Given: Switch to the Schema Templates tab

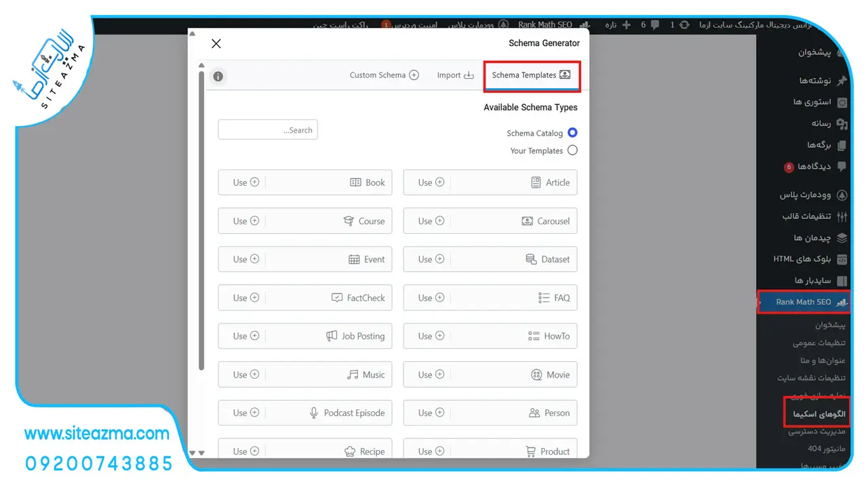Looking at the screenshot, I should point(532,75).
